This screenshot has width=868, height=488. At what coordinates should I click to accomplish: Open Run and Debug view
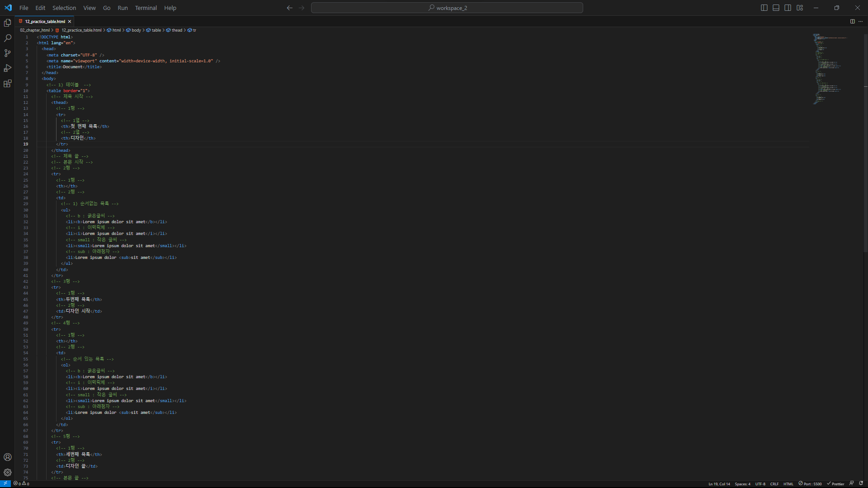click(8, 68)
